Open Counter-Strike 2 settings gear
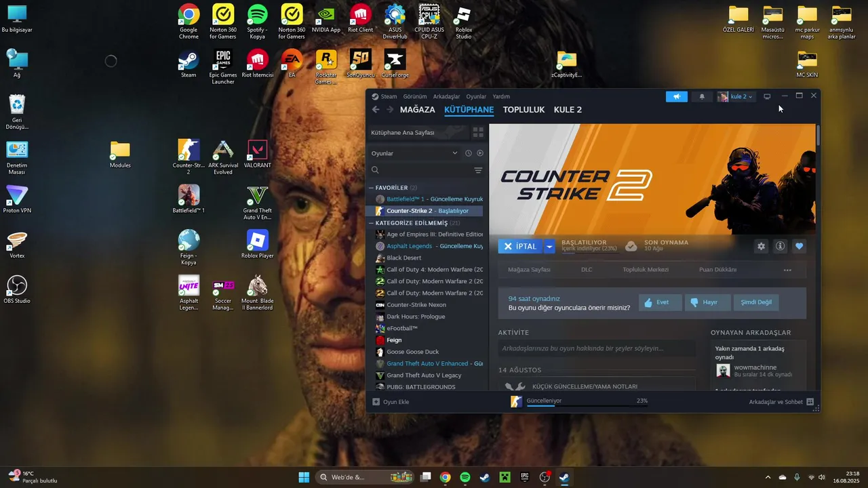 pyautogui.click(x=761, y=246)
